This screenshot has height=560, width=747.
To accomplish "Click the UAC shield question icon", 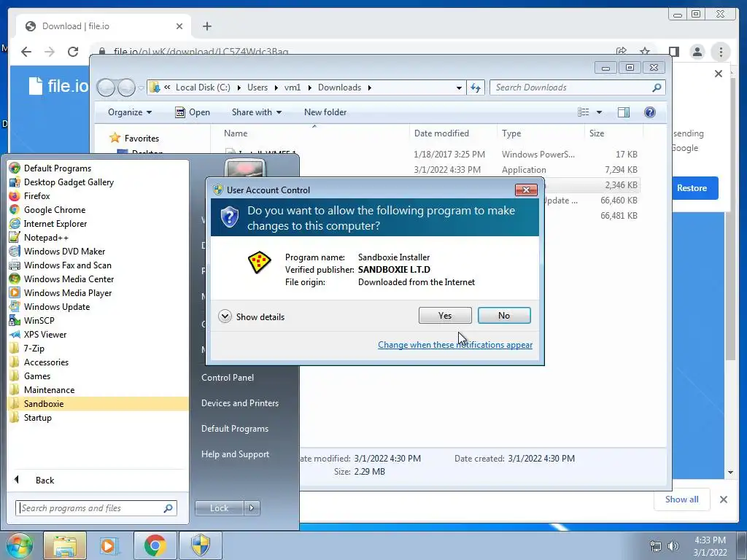I will point(230,217).
